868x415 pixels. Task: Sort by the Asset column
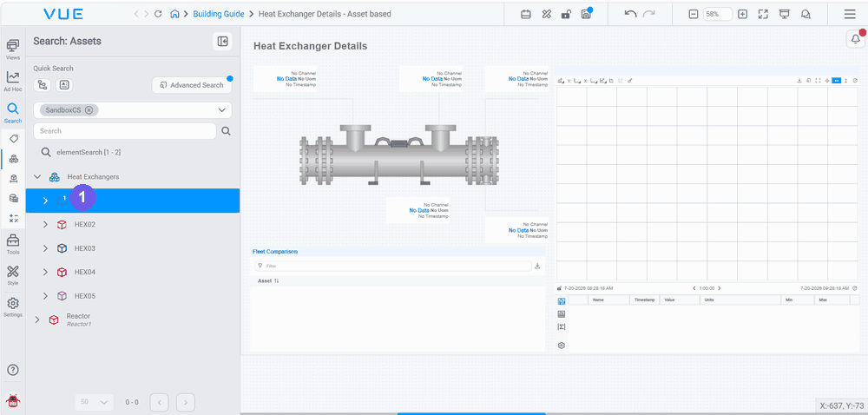[268, 281]
